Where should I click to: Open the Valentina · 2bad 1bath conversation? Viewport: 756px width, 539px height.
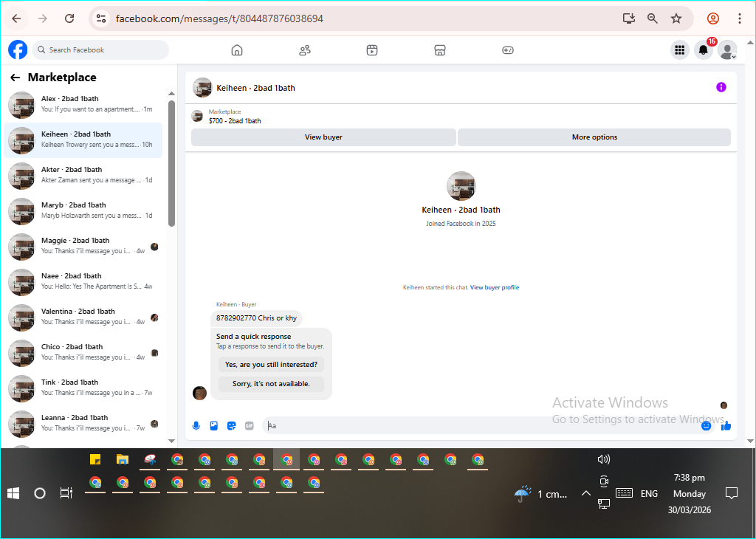83,317
